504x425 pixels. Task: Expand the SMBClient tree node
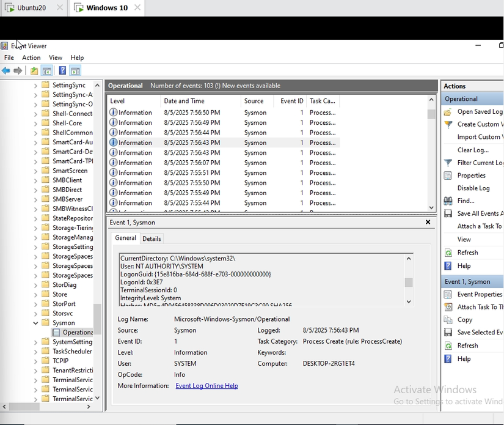(x=35, y=180)
